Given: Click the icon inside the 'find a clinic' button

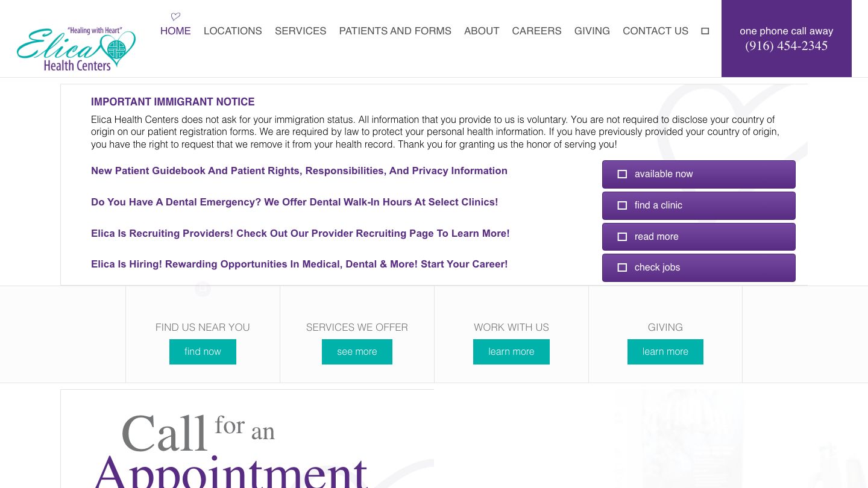Looking at the screenshot, I should (622, 205).
